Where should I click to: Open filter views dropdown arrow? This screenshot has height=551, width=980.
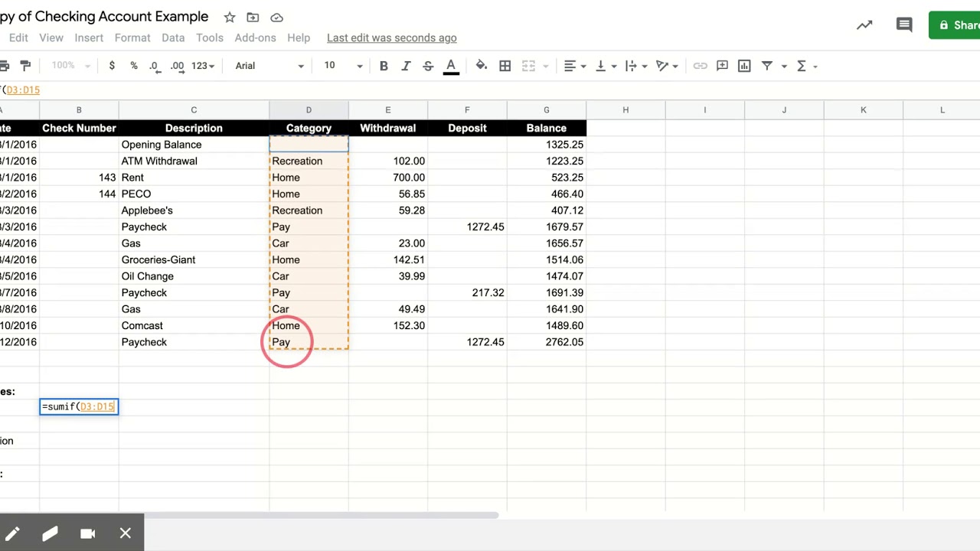[x=784, y=67]
